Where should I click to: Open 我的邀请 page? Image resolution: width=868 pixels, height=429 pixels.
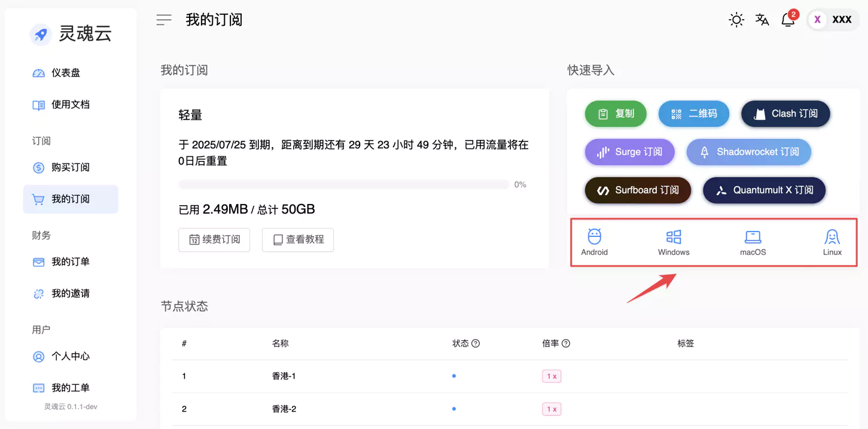click(x=71, y=294)
